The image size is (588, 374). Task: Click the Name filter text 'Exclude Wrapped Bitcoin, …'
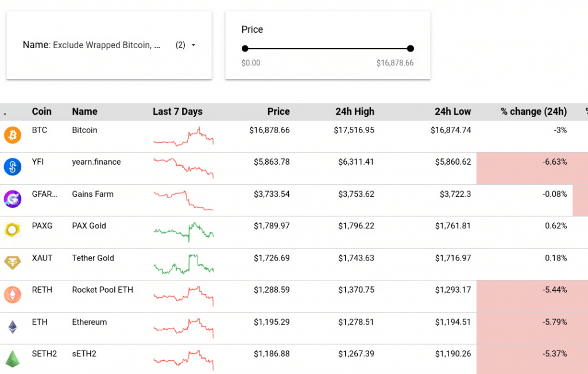[106, 45]
